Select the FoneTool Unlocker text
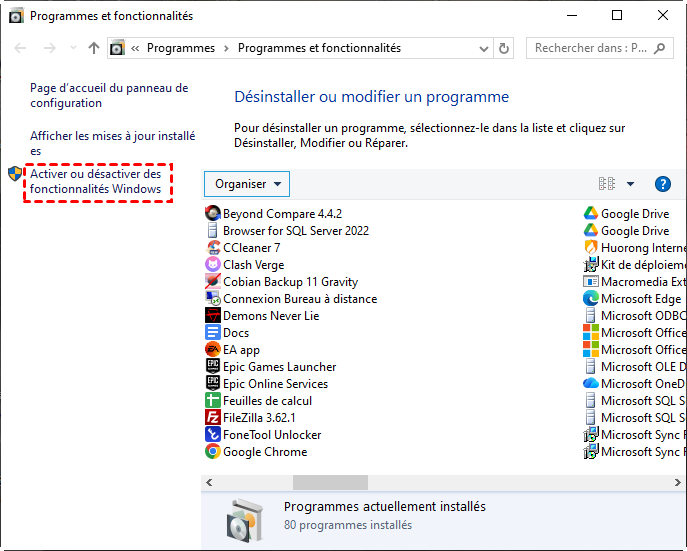 tap(272, 434)
